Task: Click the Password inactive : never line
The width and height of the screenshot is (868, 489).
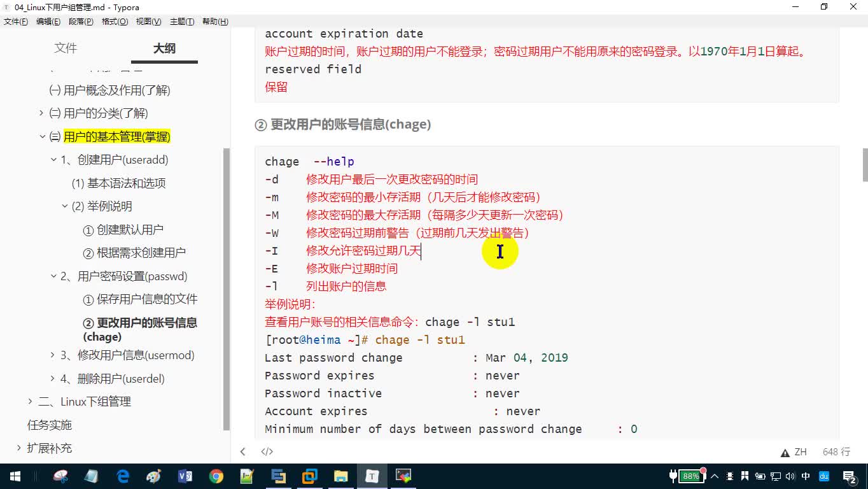Action: tap(392, 393)
